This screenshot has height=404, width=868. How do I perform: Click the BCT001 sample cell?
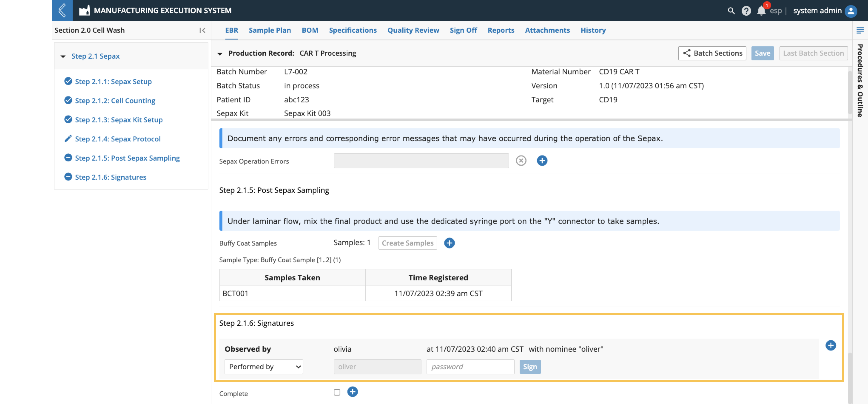292,293
